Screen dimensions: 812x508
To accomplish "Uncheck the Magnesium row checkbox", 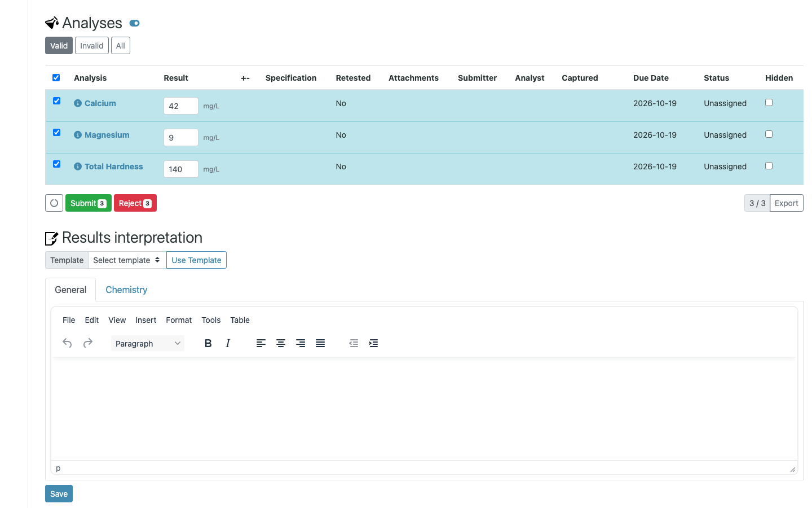I will [x=56, y=132].
